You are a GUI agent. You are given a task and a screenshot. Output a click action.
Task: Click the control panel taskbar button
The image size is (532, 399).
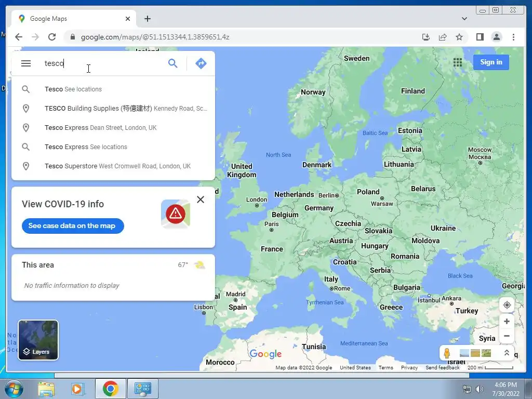coord(142,389)
